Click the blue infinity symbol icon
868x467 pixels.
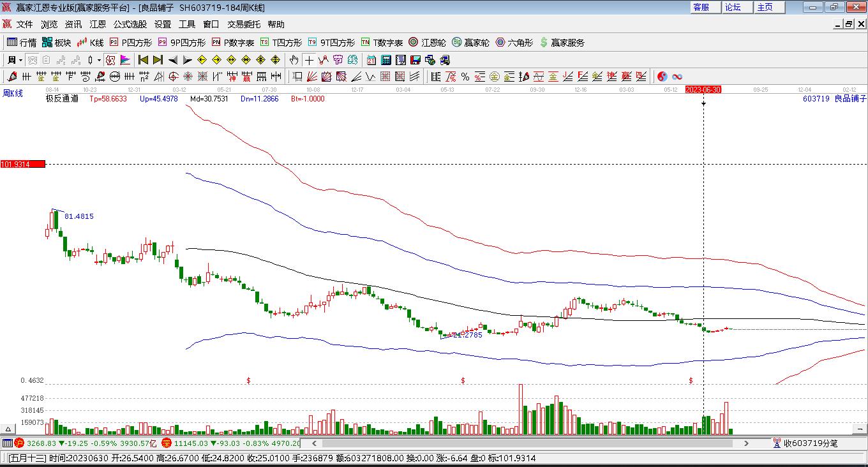point(677,77)
